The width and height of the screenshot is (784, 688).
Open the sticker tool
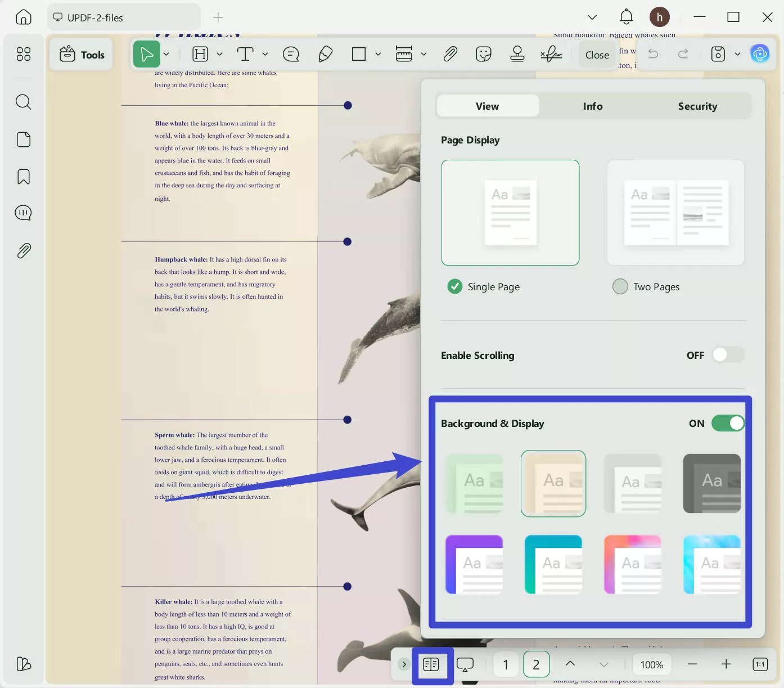click(483, 54)
